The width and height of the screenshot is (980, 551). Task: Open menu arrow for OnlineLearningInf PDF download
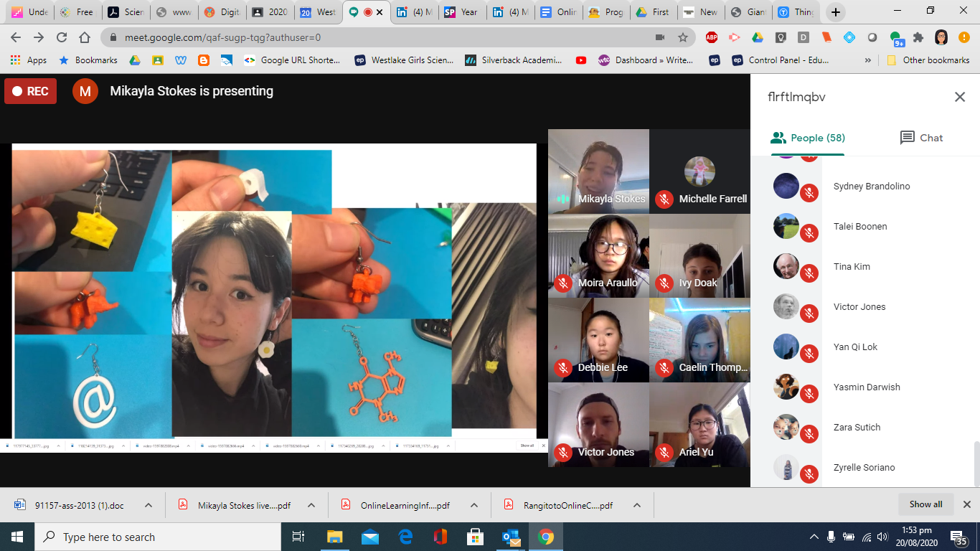(473, 505)
